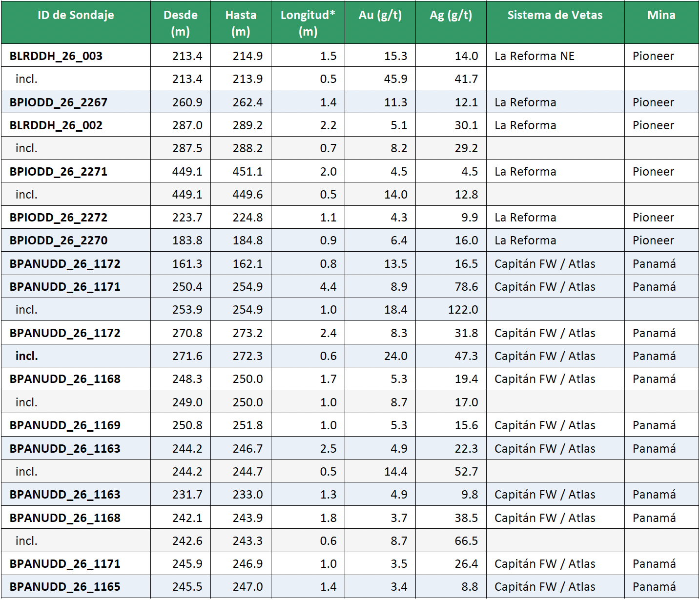Select the 122.0 silver value cell

451,309
